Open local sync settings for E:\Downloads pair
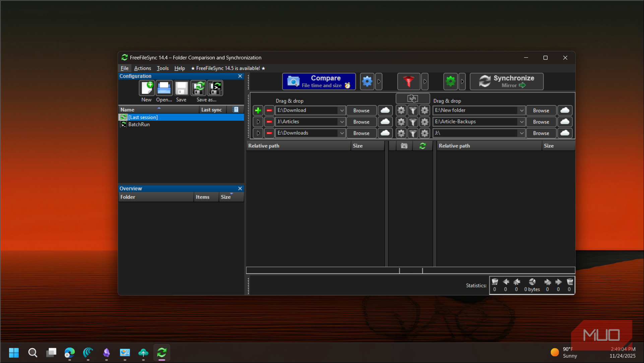 (425, 133)
